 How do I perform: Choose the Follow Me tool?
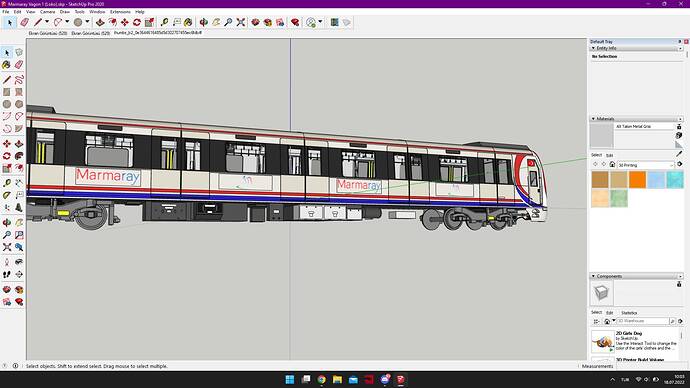point(19,156)
